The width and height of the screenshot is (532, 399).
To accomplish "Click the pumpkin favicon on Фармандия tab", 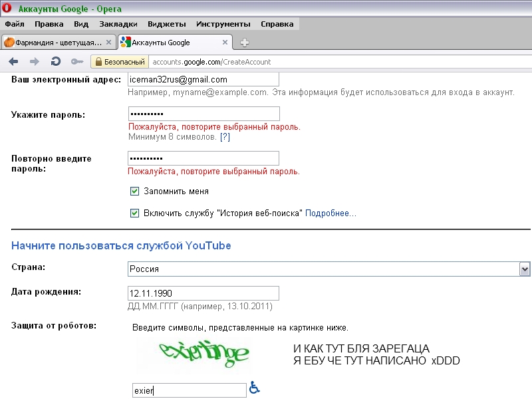I will click(9, 43).
